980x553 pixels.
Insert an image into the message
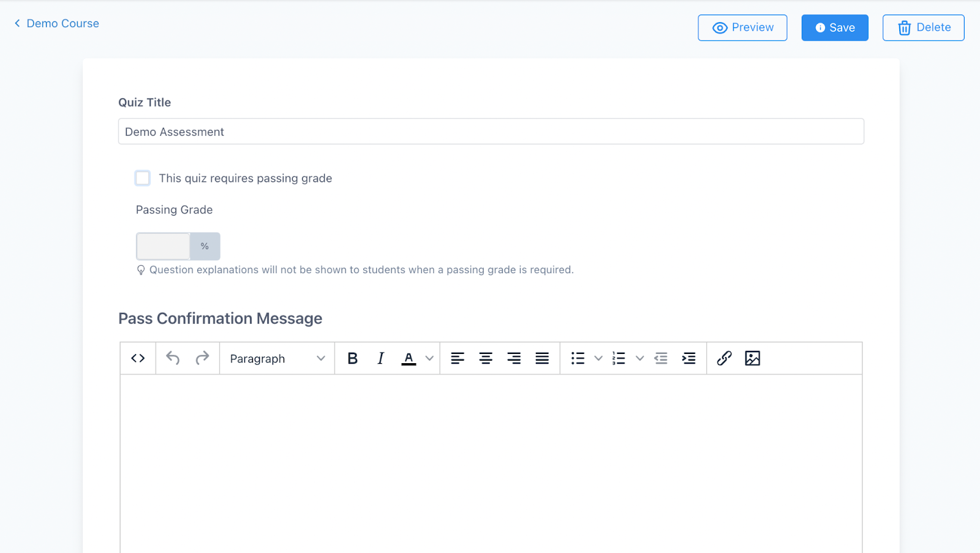752,358
